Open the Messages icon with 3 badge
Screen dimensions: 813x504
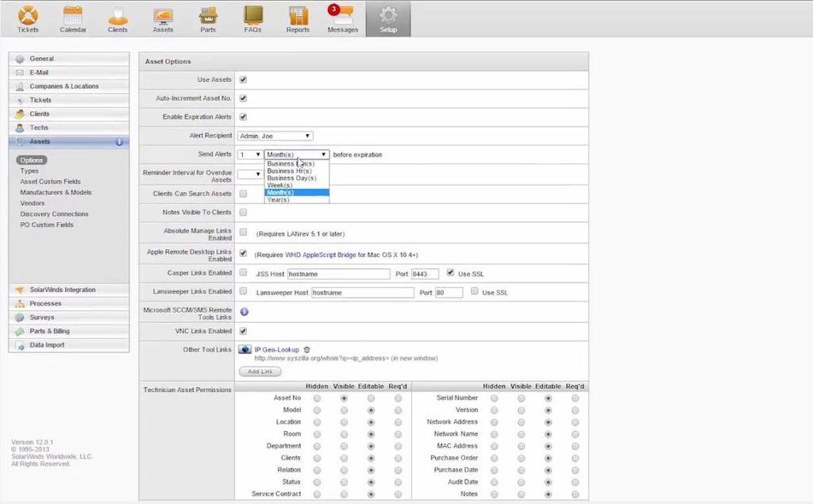(341, 14)
